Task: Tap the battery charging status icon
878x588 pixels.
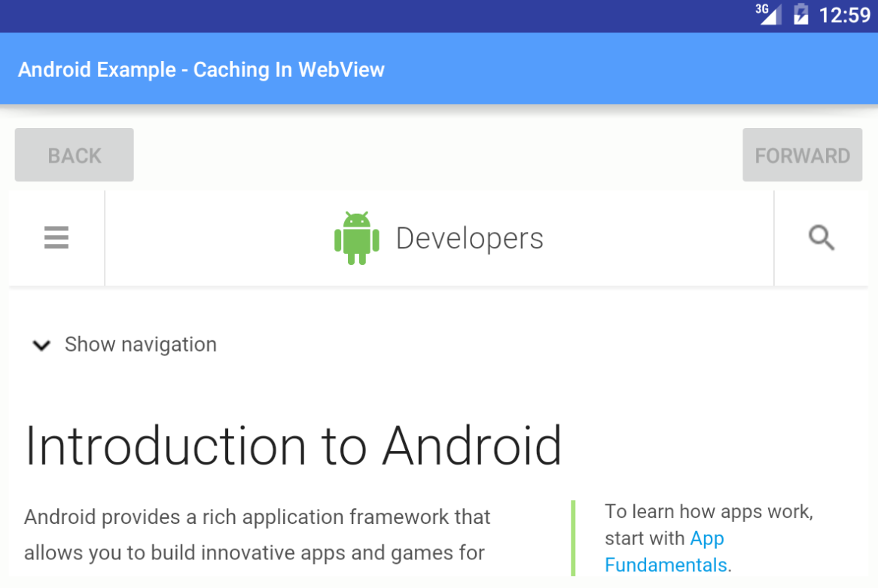Action: point(800,14)
